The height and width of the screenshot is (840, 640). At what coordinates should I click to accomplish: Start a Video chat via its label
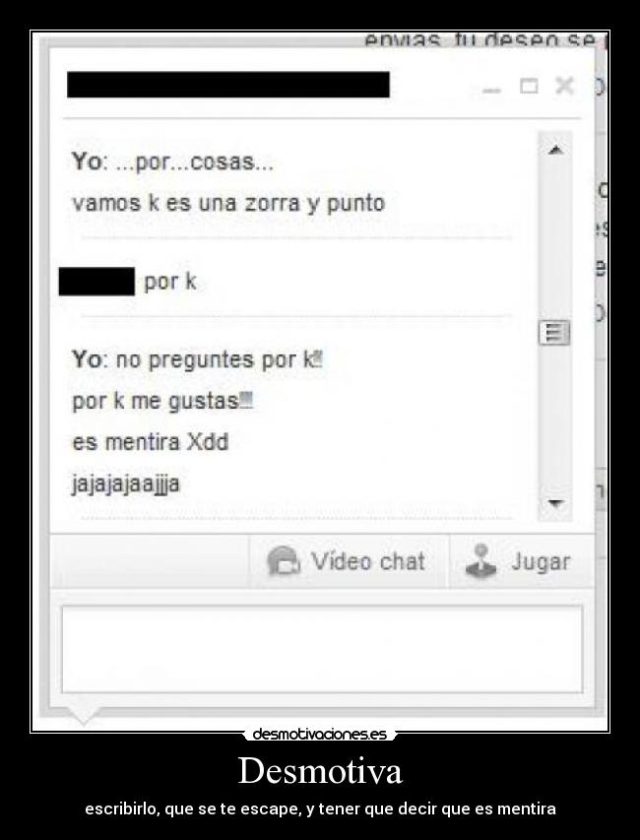(x=368, y=561)
